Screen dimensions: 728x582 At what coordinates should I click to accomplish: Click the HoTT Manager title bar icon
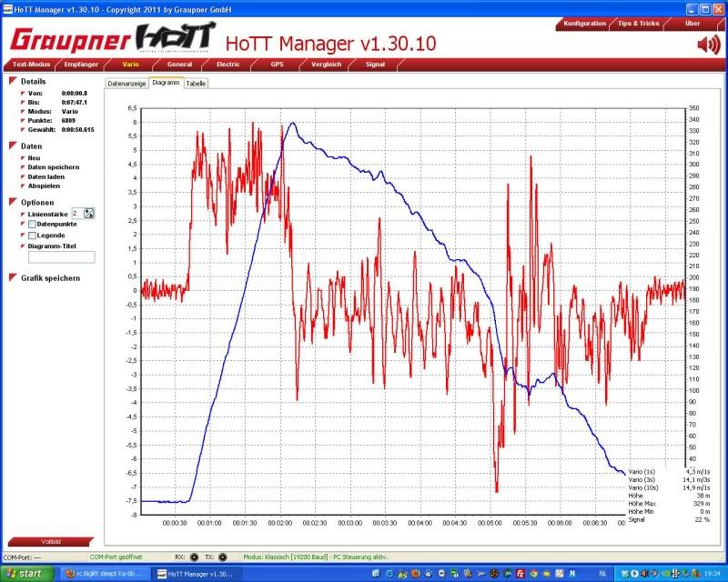click(x=7, y=9)
